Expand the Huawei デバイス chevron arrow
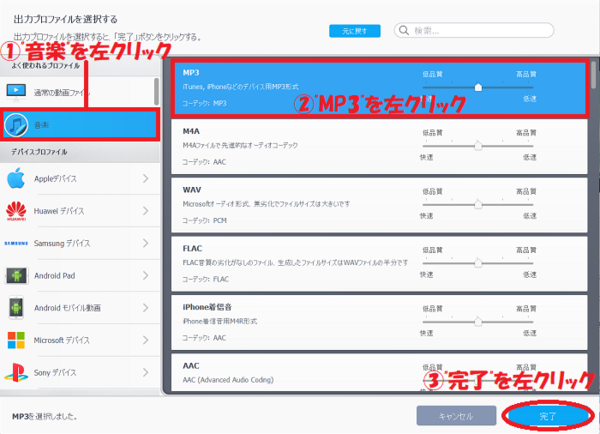The width and height of the screenshot is (600, 434). coord(145,211)
